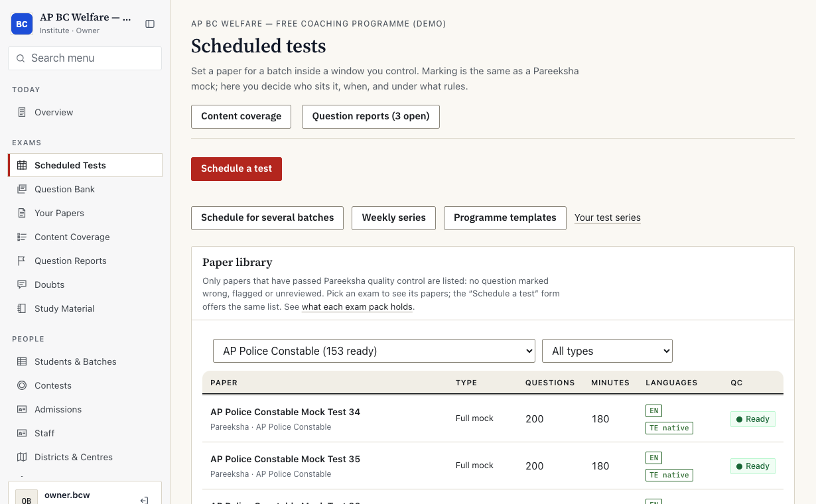The height and width of the screenshot is (504, 816).
Task: Click Schedule for several batches
Action: (x=267, y=218)
